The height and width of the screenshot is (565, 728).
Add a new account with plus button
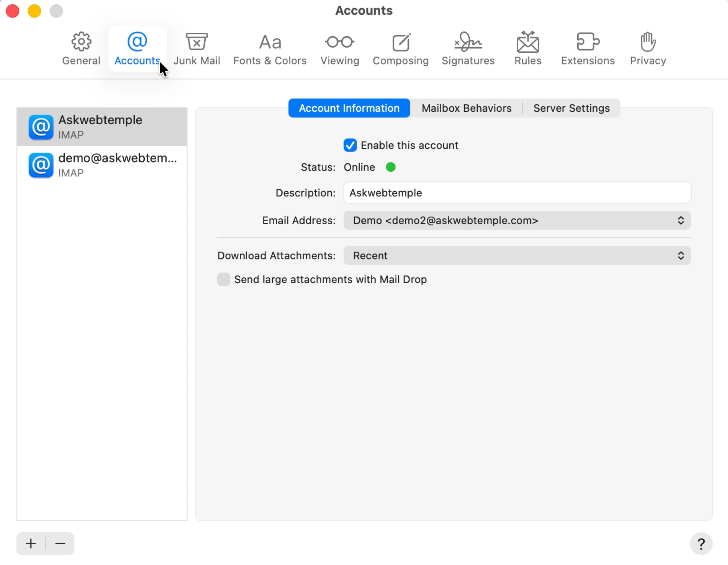(x=31, y=543)
